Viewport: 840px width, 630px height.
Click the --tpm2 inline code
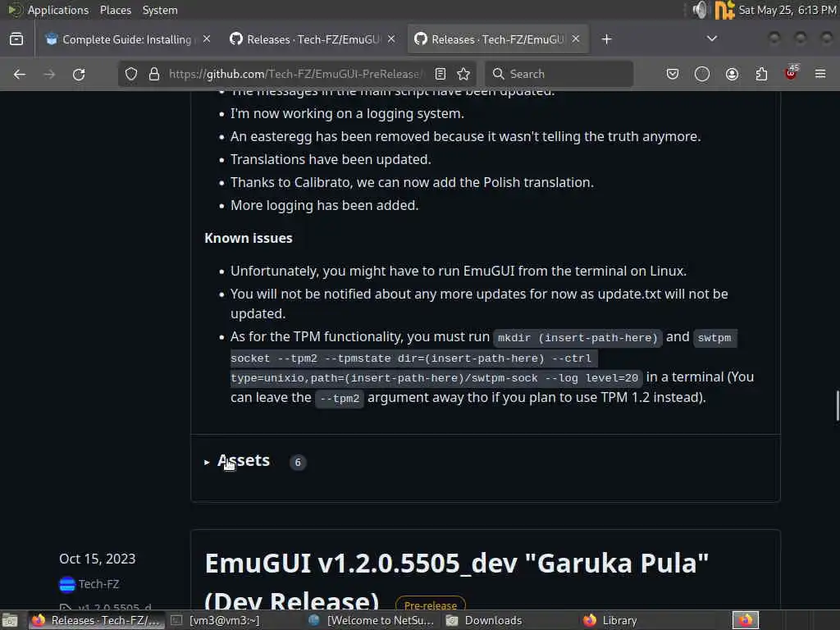click(340, 399)
